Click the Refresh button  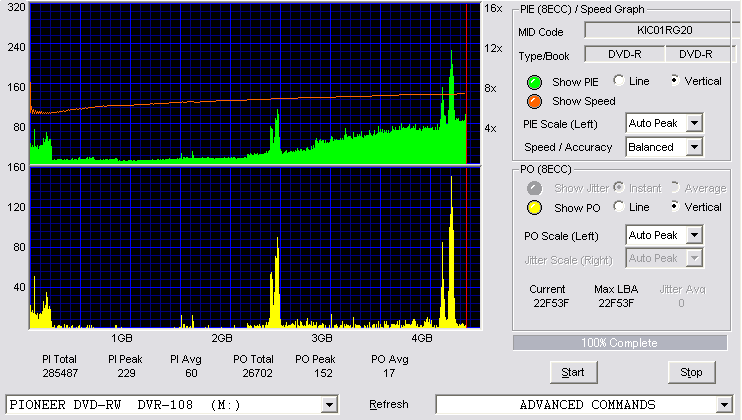(x=389, y=405)
